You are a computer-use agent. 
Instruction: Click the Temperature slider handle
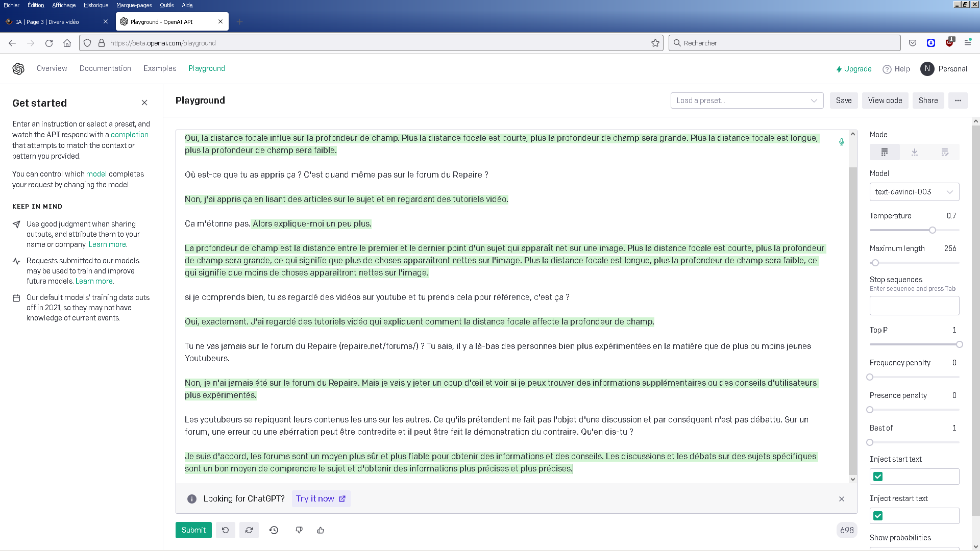point(933,230)
